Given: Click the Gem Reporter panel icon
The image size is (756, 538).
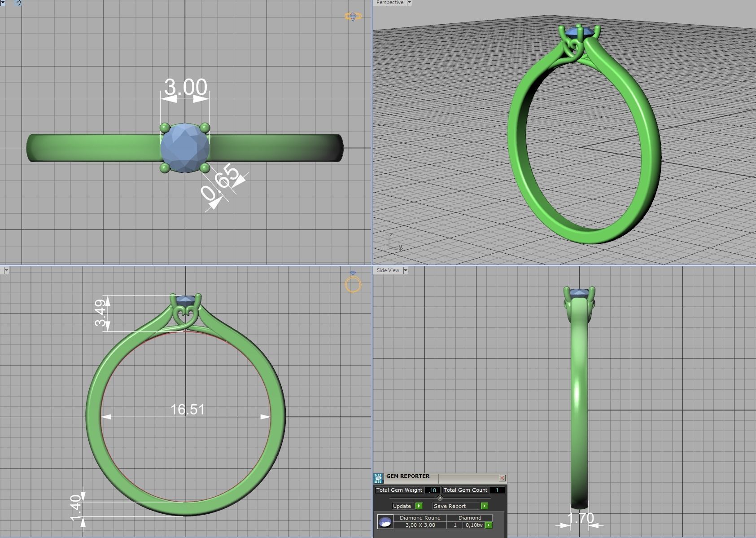Looking at the screenshot, I should (378, 478).
